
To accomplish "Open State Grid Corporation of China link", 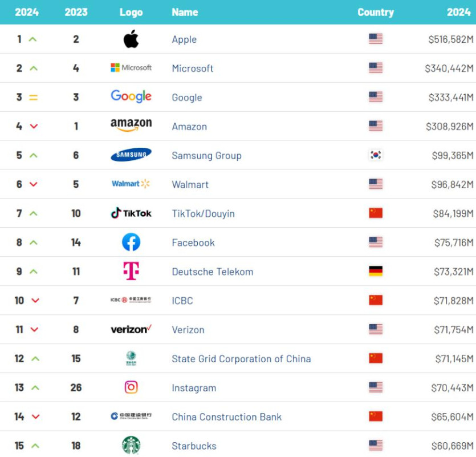I will coord(241,359).
